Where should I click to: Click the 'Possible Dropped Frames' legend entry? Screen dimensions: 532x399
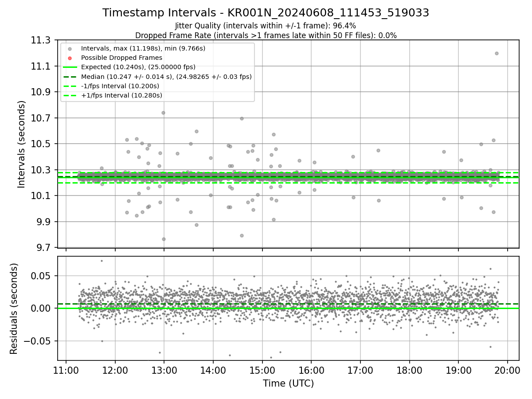tap(121, 58)
